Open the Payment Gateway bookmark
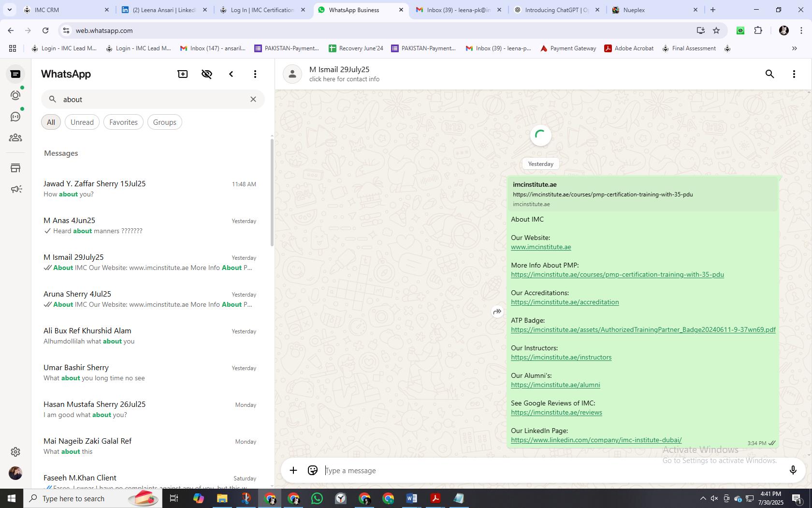The height and width of the screenshot is (508, 812). 568,48
